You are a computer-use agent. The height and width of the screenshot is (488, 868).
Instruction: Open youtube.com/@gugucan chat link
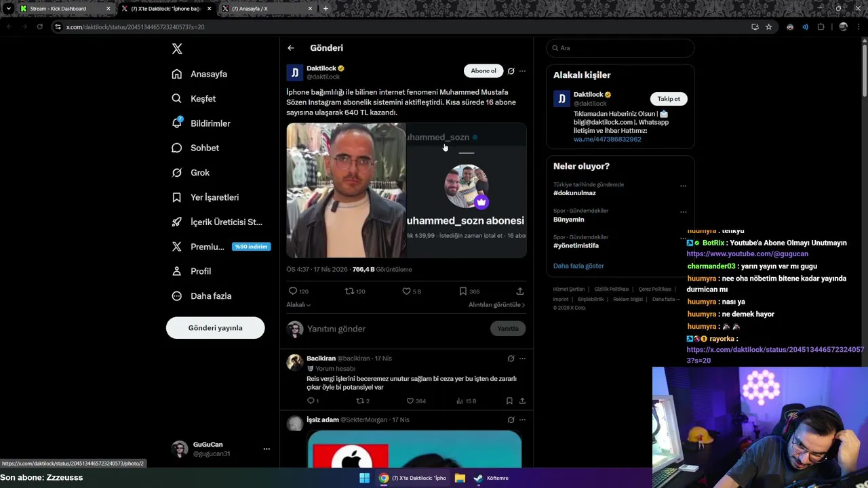coord(747,254)
